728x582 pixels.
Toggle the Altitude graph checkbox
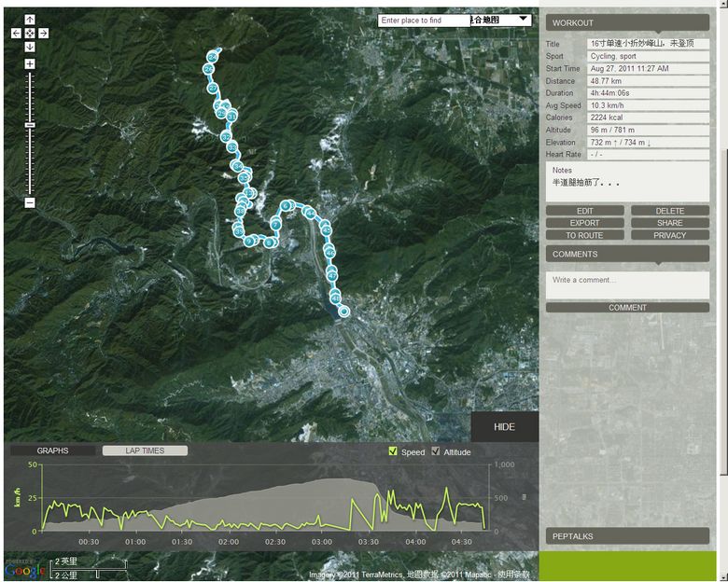click(x=436, y=451)
